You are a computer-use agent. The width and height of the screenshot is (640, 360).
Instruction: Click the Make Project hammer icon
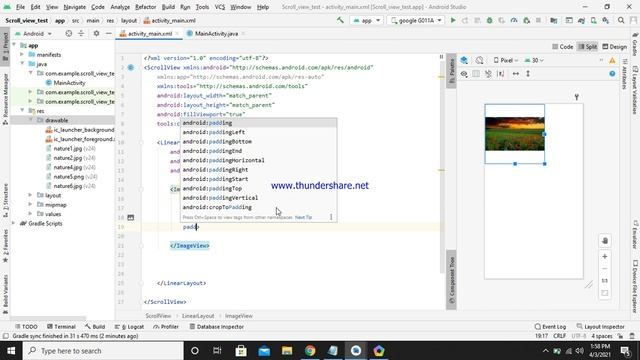pos(340,20)
